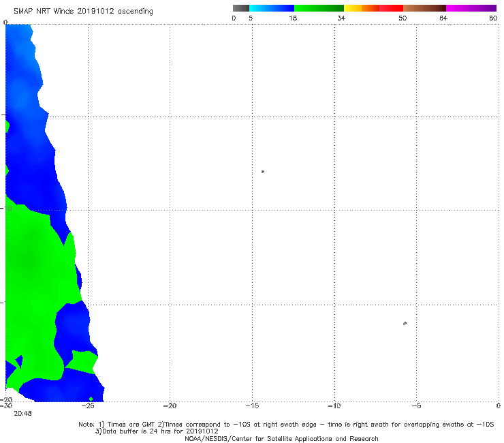Click the color bar label "80"

click(493, 18)
